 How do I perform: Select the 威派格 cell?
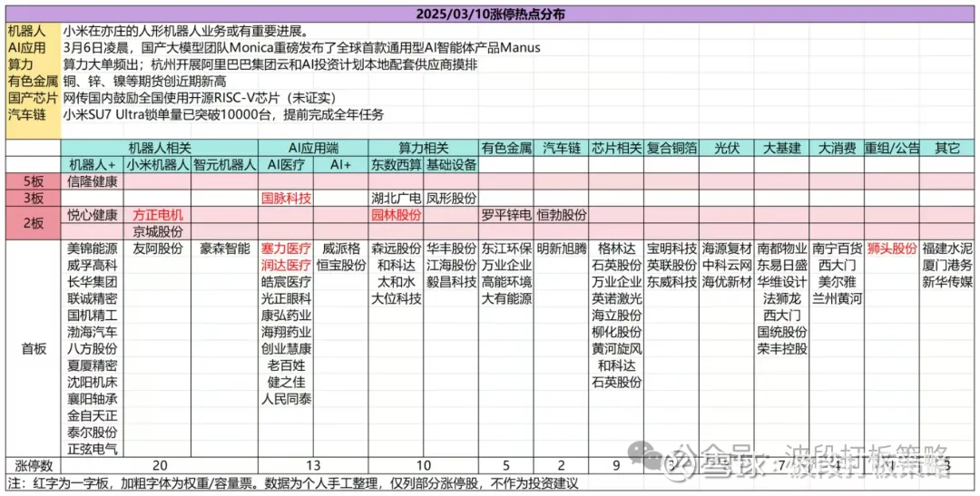(340, 248)
